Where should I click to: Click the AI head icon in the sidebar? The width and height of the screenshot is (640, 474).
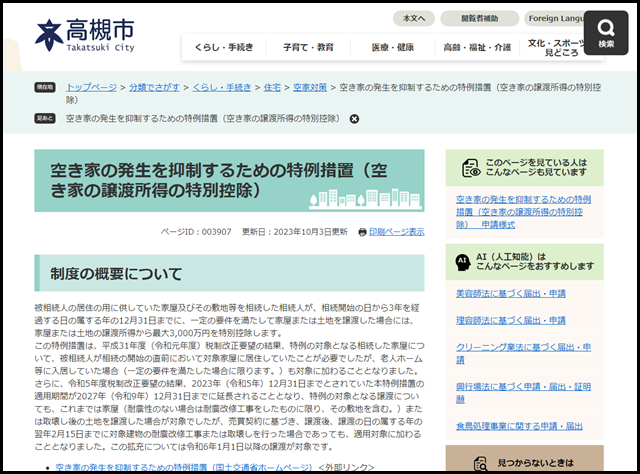click(463, 262)
